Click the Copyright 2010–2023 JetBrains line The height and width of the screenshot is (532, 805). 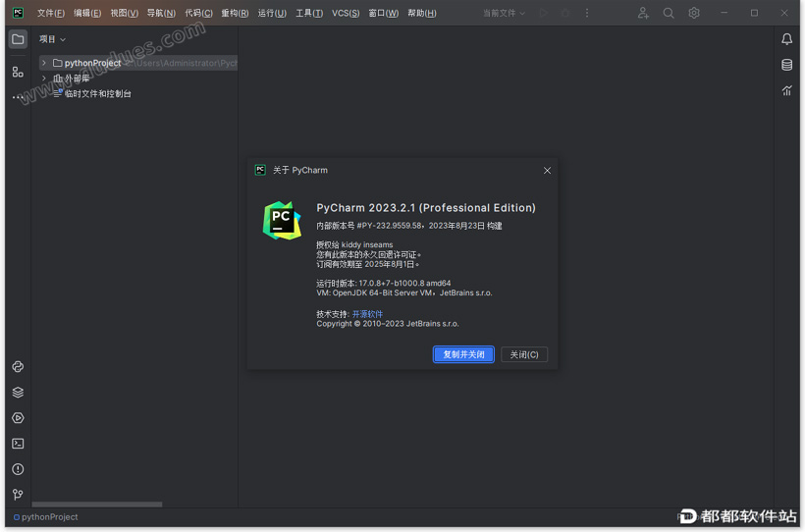pos(388,324)
